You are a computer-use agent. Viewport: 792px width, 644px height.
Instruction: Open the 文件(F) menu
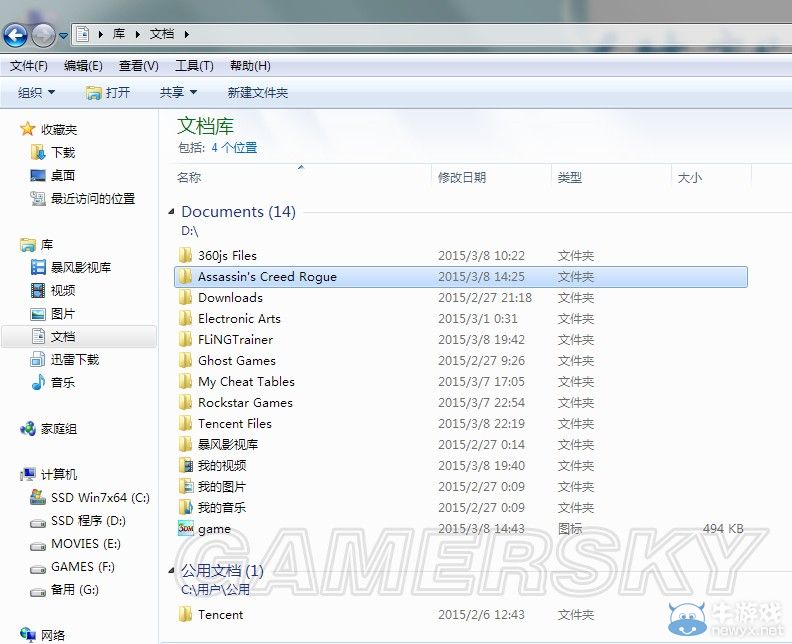28,66
